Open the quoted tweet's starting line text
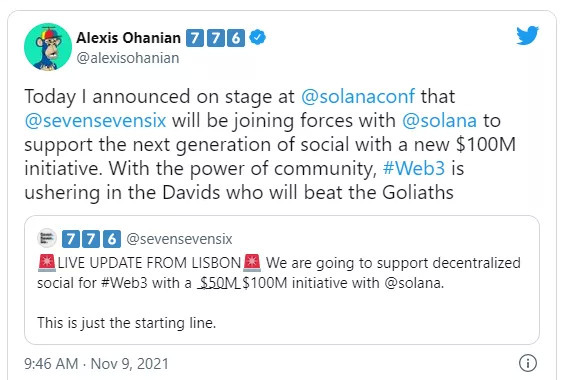Image resolution: width=566 pixels, height=380 pixels. (127, 323)
